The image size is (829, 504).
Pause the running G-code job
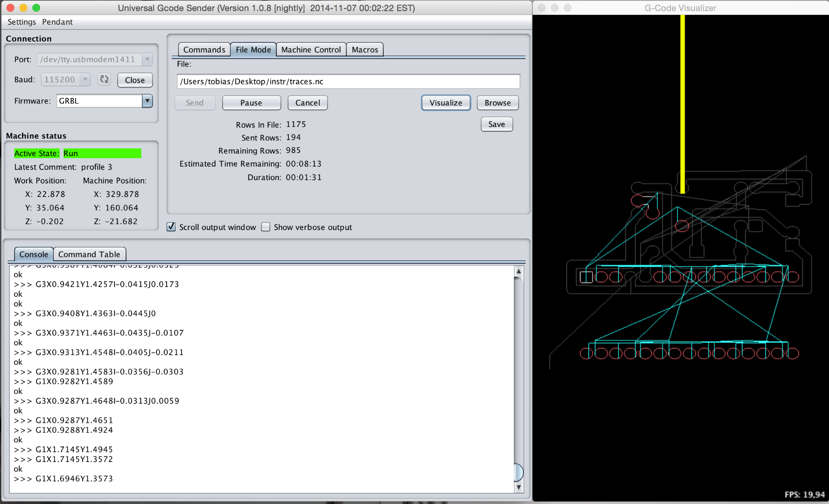(251, 103)
